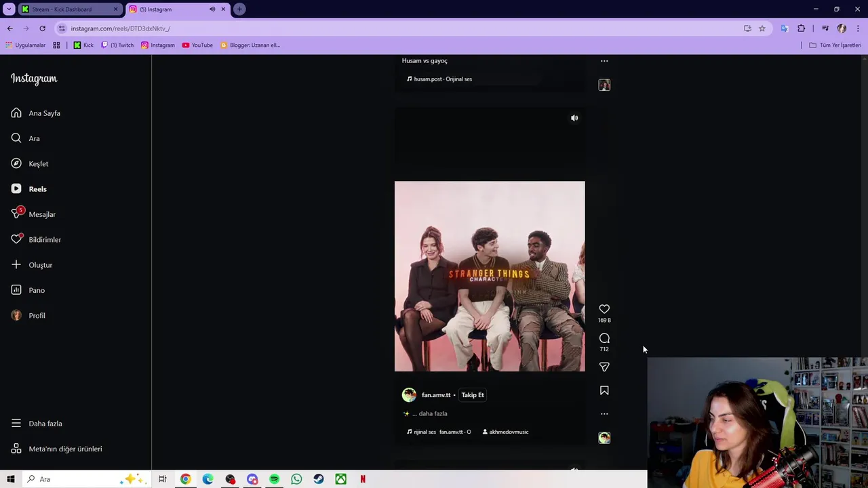
Task: Open the Twitch bookmark
Action: tap(117, 45)
